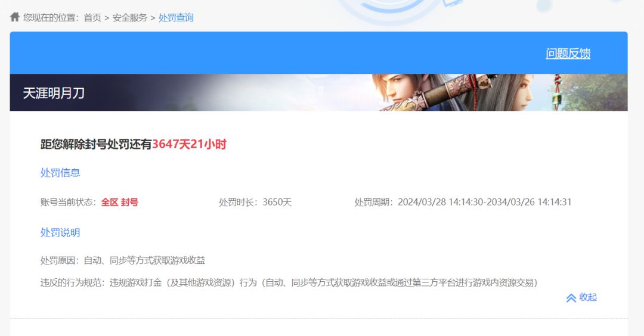Click the 处罚原因 reason line
This screenshot has height=336, width=644.
pos(123,260)
